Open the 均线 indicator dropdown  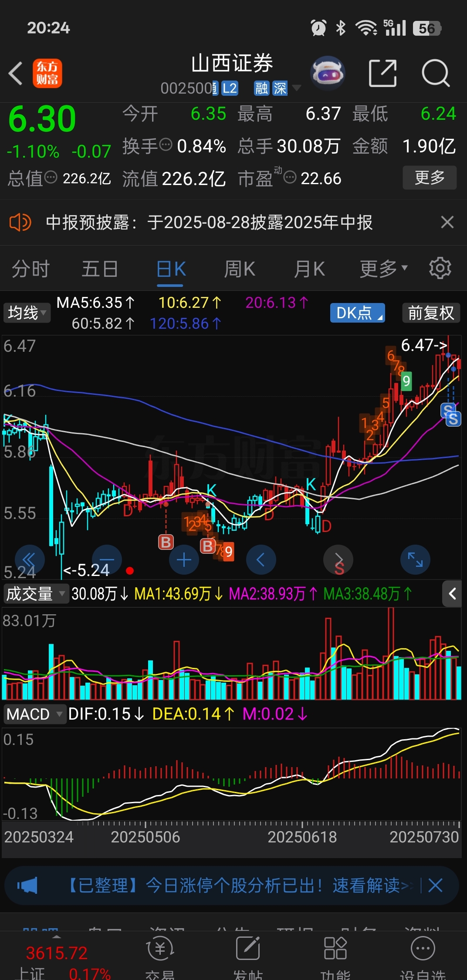coord(27,313)
